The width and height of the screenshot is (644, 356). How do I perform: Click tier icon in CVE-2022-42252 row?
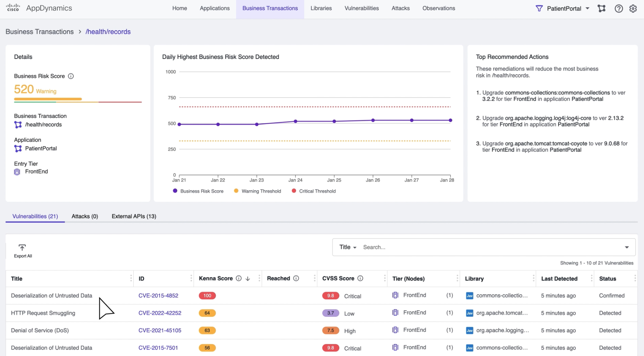[x=395, y=313]
